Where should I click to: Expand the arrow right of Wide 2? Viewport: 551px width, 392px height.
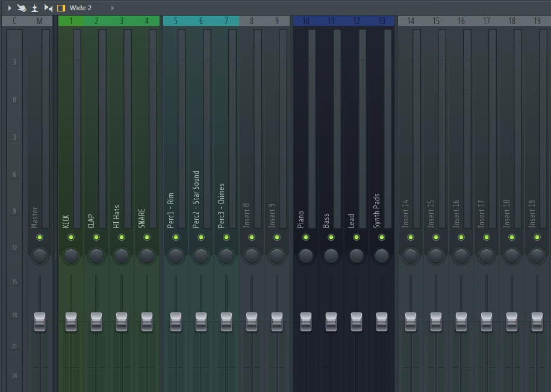click(x=112, y=8)
